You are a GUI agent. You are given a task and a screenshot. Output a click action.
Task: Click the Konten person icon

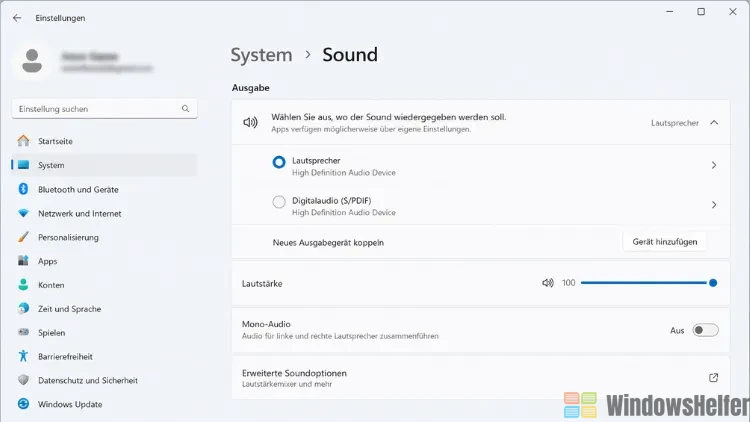point(23,284)
